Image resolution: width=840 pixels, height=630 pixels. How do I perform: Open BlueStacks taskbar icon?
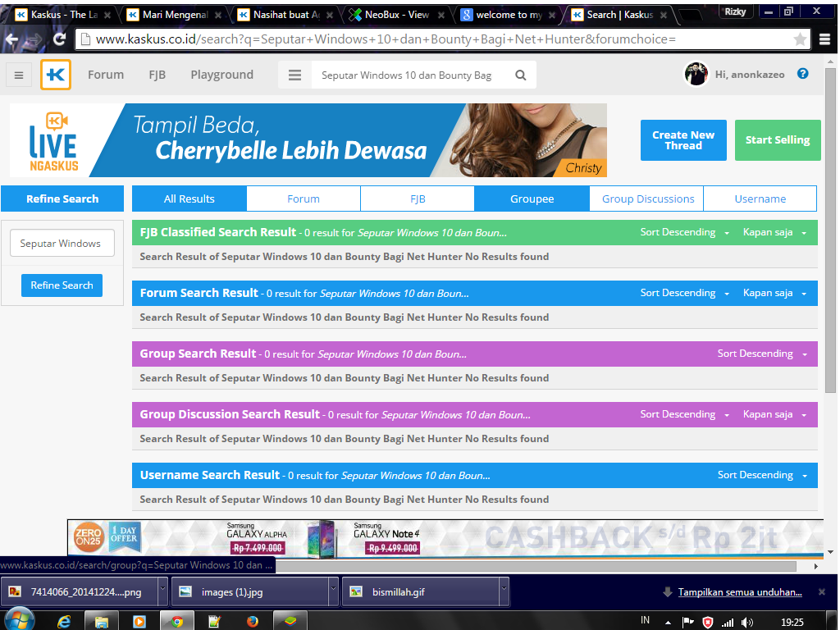click(290, 622)
